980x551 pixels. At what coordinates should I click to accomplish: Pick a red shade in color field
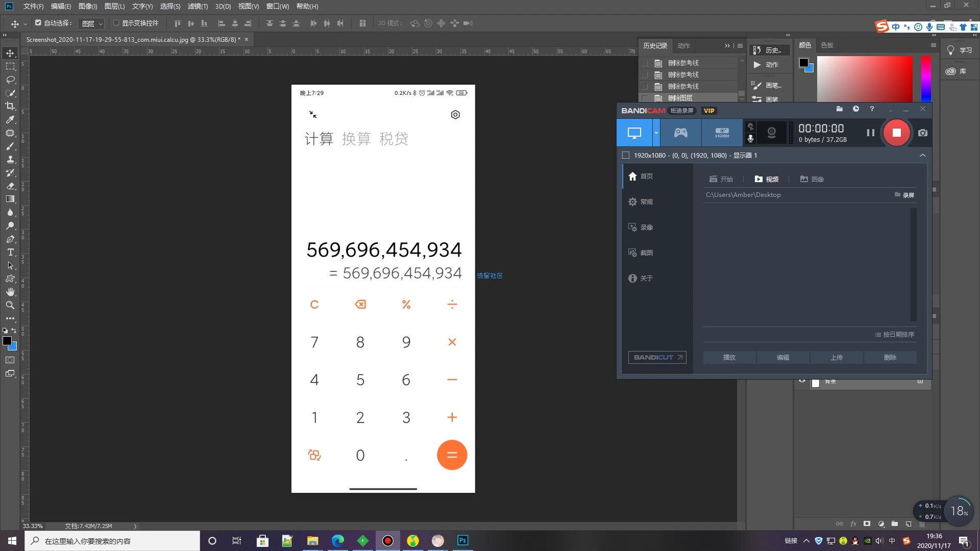[x=865, y=79]
